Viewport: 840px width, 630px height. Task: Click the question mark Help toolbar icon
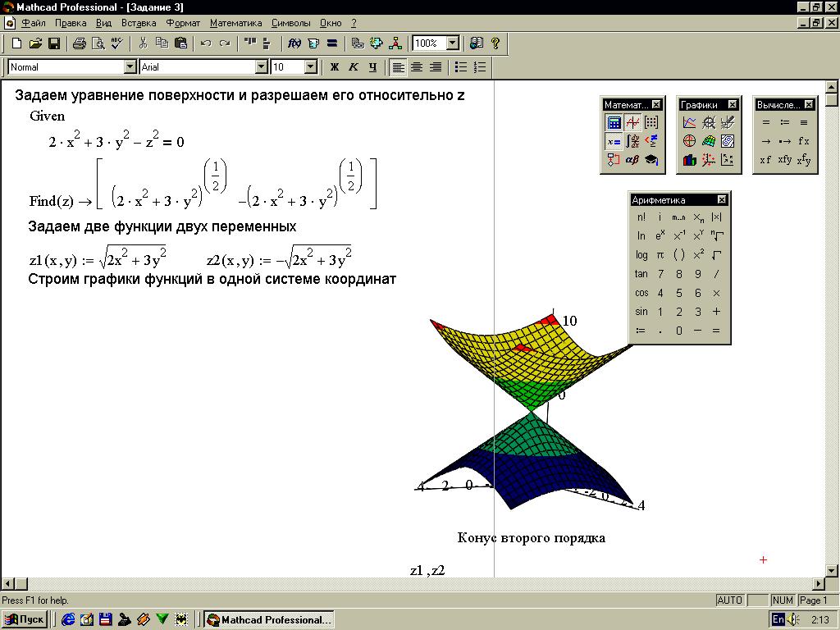tap(495, 43)
